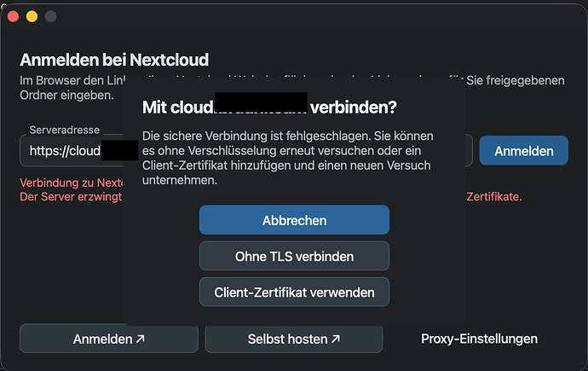Click the blue Anmelden button beside server address

pos(523,150)
